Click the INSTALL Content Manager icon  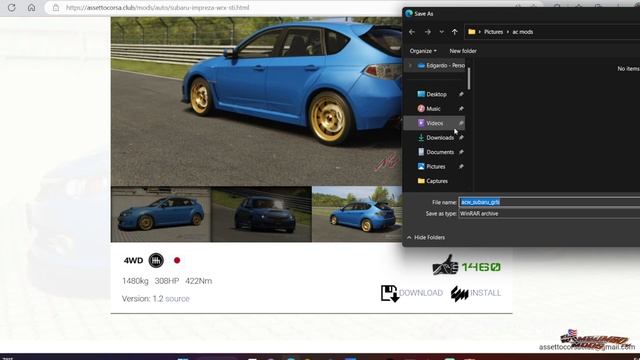click(460, 293)
